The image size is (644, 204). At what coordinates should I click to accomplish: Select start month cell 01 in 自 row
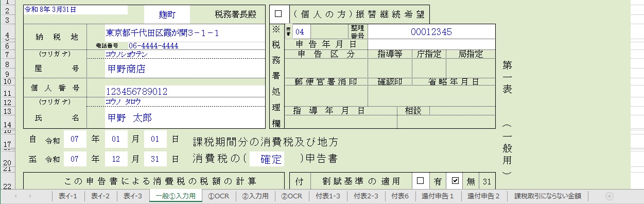116,139
